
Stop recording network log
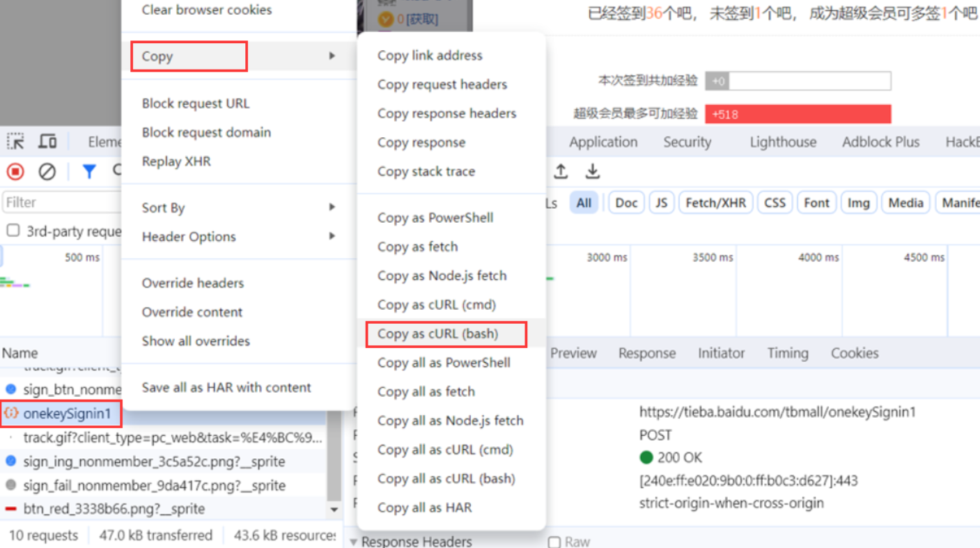click(x=15, y=171)
